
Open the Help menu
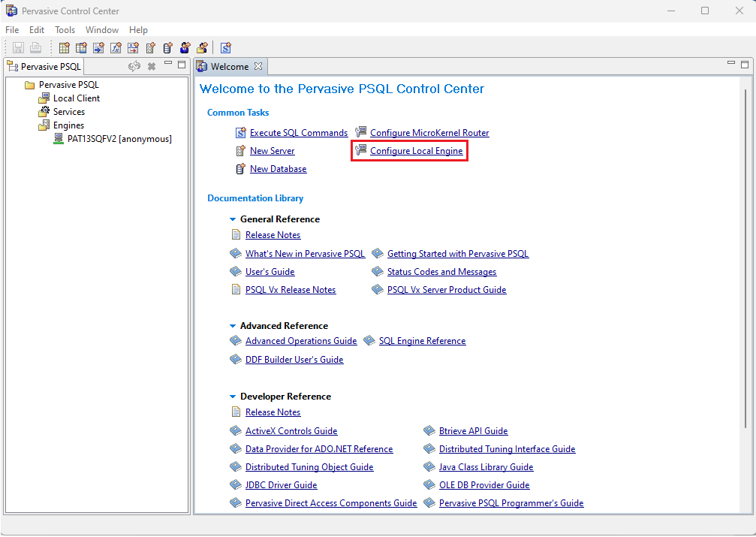click(x=138, y=30)
